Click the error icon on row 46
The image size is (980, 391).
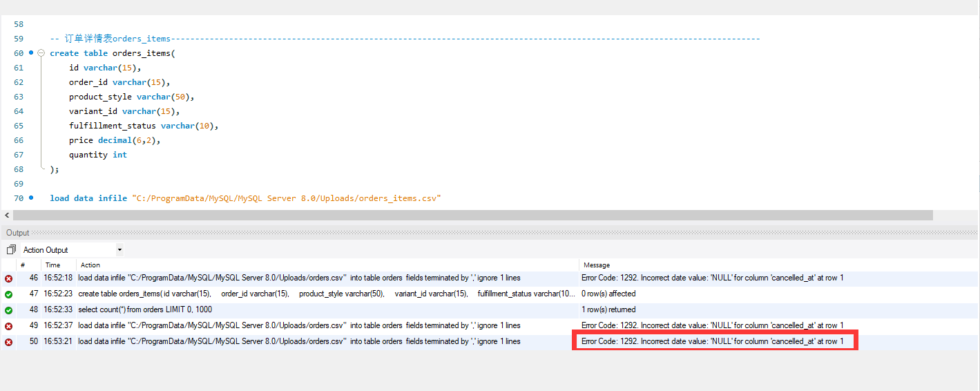click(x=8, y=278)
